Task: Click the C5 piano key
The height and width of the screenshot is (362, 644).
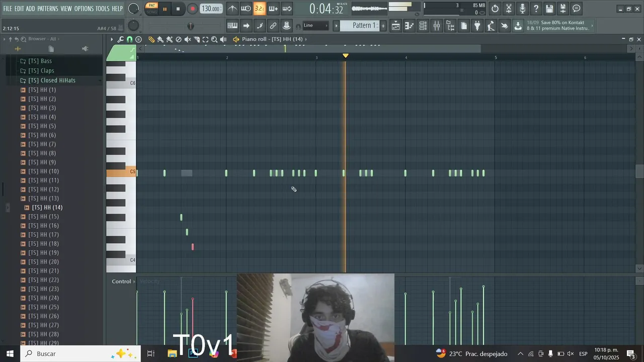Action: [121, 173]
